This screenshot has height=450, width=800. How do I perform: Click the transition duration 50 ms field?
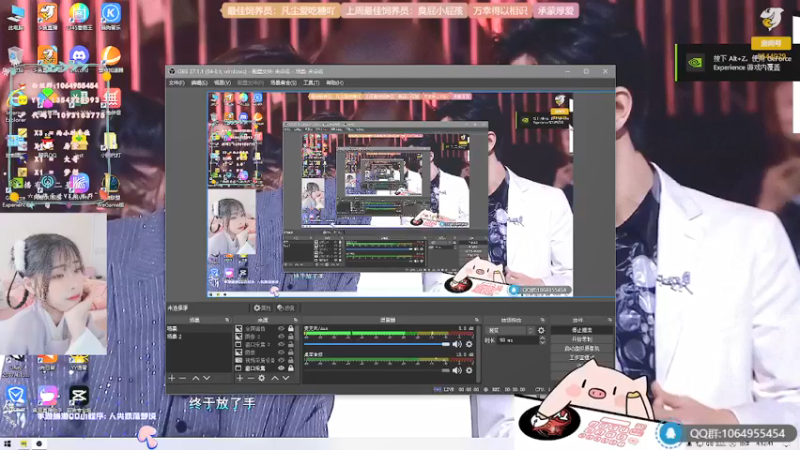click(x=517, y=340)
